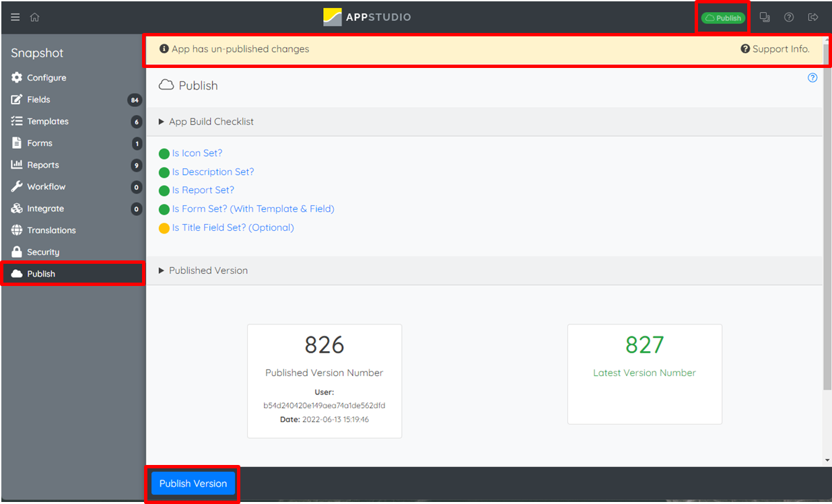Screen dimensions: 832x504
Task: Select Publish in the sidebar
Action: tap(73, 274)
